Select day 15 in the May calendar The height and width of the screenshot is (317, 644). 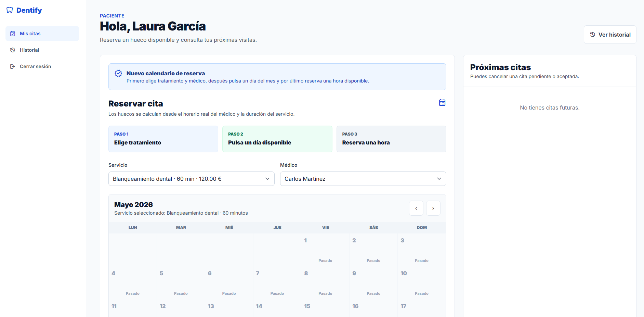325,308
